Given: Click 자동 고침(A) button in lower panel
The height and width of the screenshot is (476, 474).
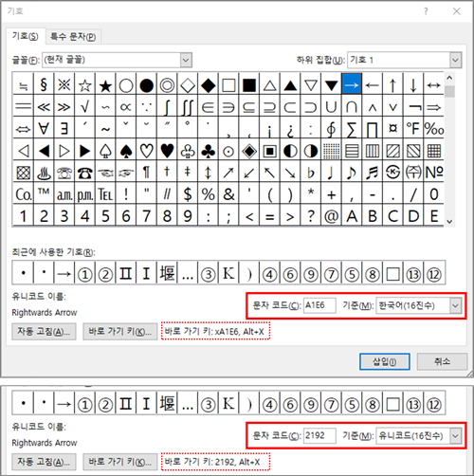Looking at the screenshot, I should coord(44,462).
